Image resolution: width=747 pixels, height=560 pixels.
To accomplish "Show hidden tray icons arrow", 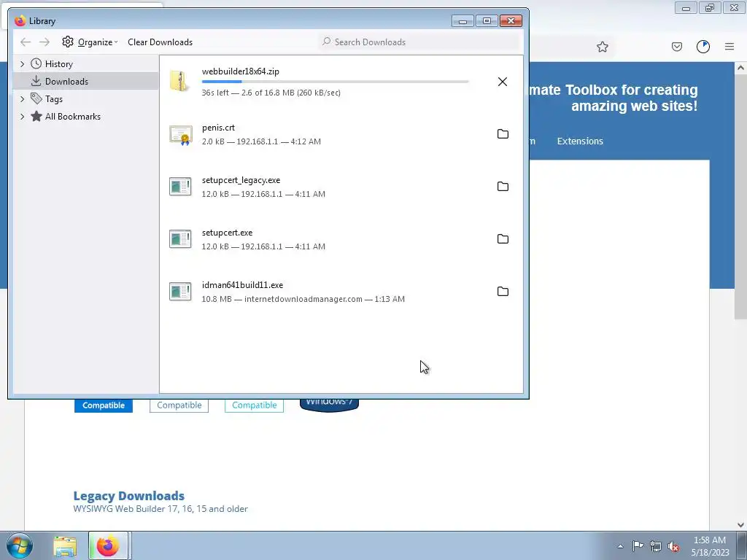I will pos(620,546).
